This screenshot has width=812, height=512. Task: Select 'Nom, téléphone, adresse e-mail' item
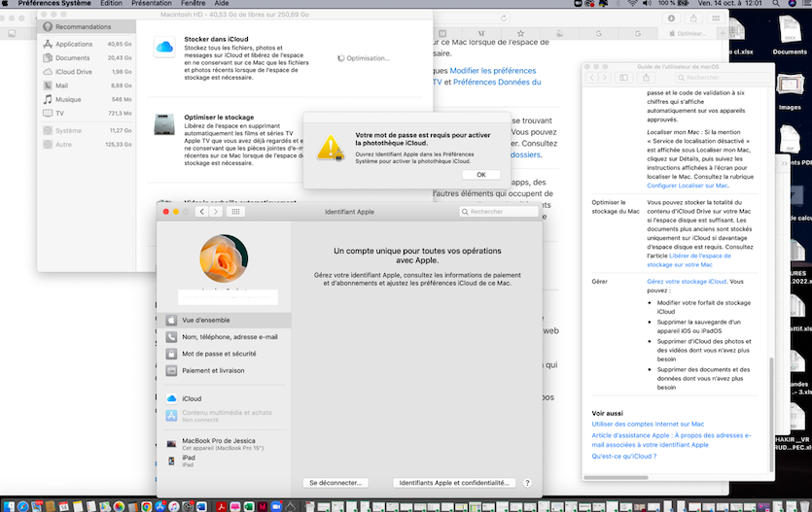[x=229, y=337]
